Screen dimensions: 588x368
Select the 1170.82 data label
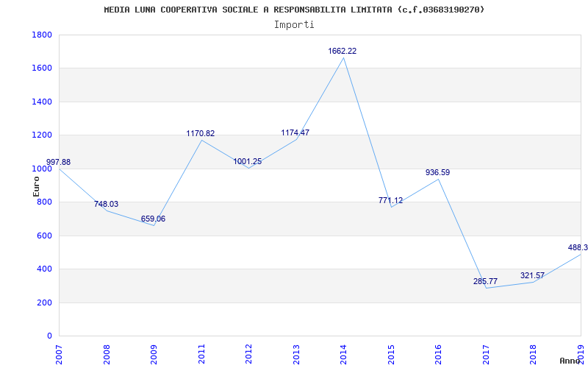201,134
